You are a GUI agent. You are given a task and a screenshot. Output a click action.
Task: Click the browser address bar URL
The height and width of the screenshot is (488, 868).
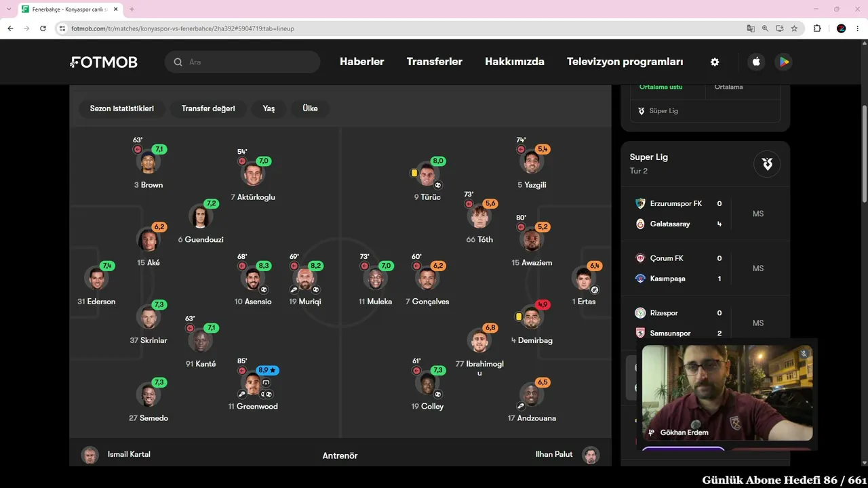point(182,28)
